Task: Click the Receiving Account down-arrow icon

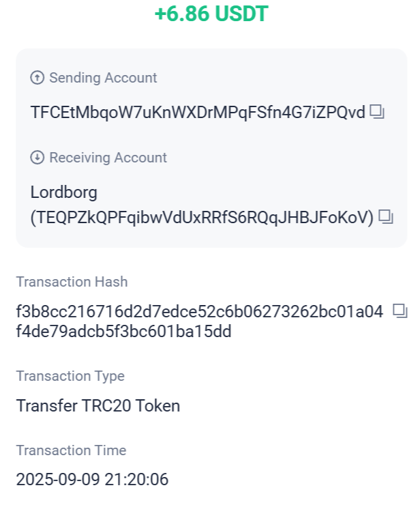Action: point(37,158)
